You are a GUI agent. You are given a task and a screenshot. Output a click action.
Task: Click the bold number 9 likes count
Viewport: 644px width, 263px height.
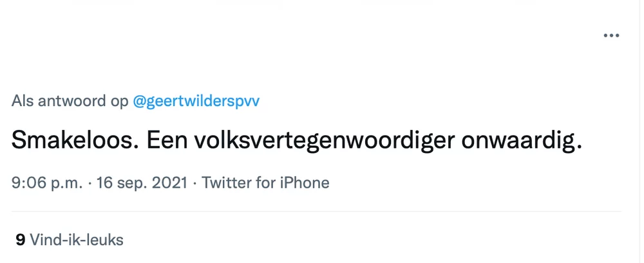tap(21, 240)
